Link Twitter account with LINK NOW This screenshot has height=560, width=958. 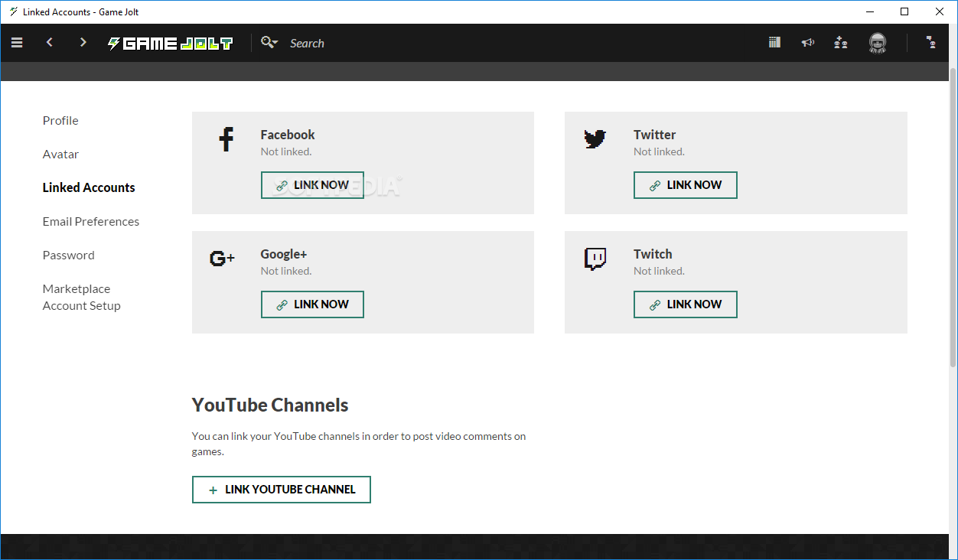(x=686, y=185)
